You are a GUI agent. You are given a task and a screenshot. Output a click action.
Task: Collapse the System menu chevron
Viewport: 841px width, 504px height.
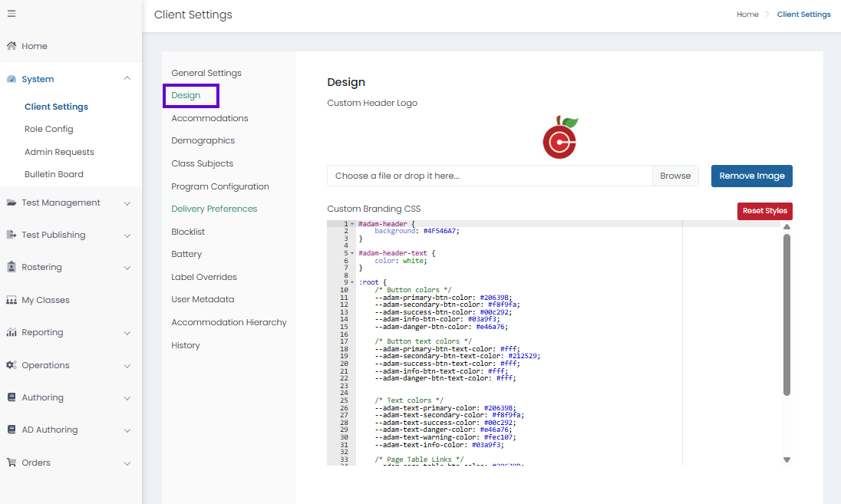[127, 78]
